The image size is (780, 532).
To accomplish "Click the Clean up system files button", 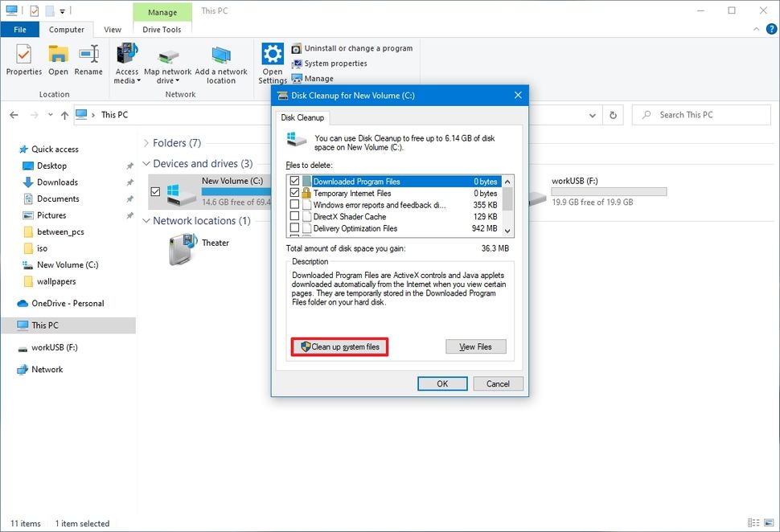I will pyautogui.click(x=339, y=346).
